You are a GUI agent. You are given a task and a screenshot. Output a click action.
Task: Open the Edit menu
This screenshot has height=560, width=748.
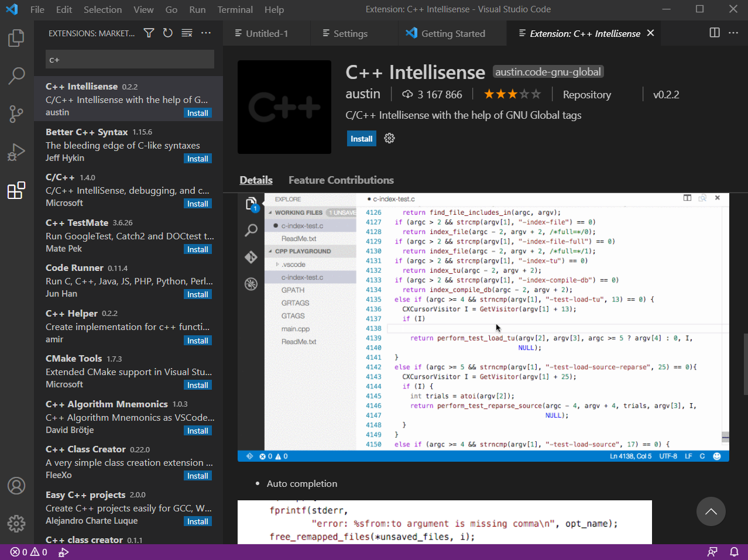(64, 9)
